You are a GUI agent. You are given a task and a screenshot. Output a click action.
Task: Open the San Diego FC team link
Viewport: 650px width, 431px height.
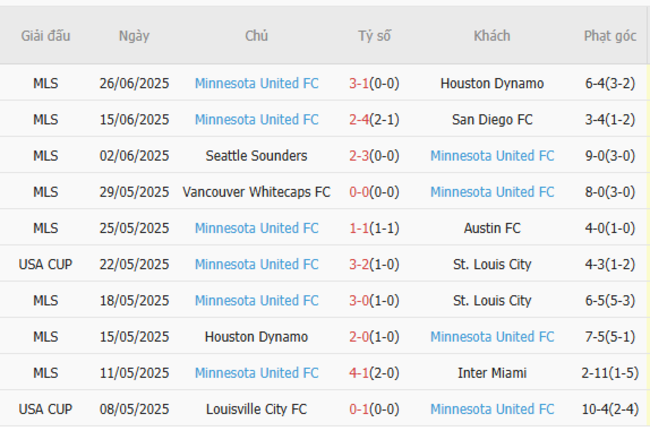pos(492,120)
